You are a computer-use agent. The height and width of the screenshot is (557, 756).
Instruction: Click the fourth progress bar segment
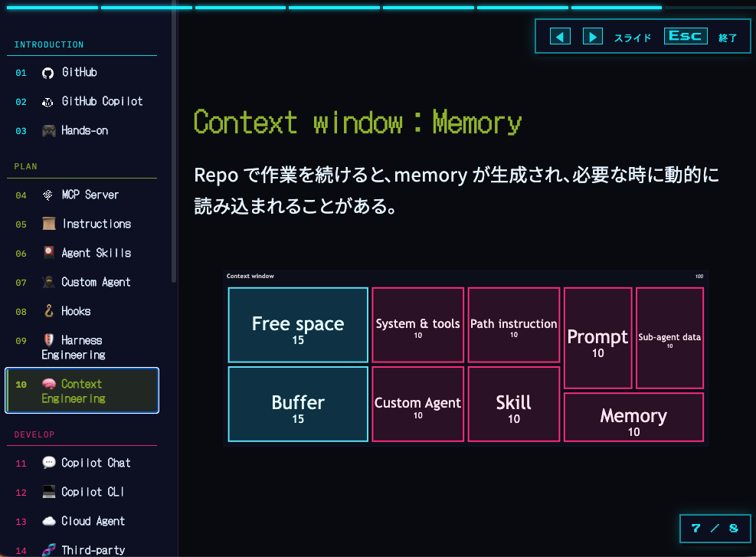pos(334,8)
